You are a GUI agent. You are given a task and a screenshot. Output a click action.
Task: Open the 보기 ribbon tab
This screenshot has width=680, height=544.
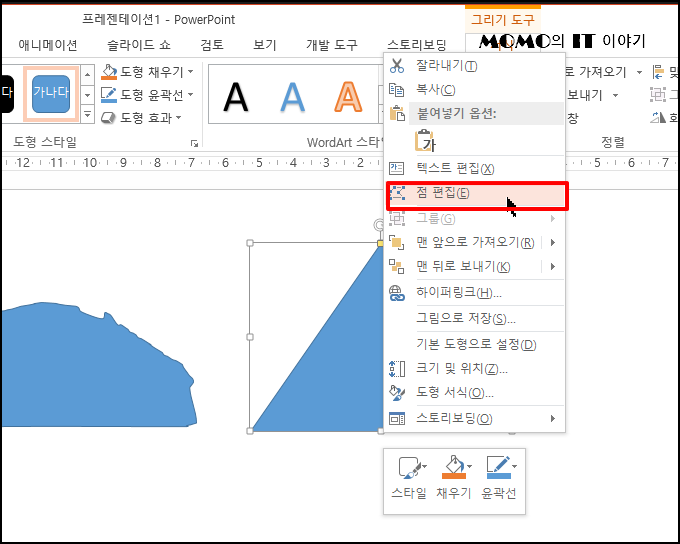(x=265, y=45)
